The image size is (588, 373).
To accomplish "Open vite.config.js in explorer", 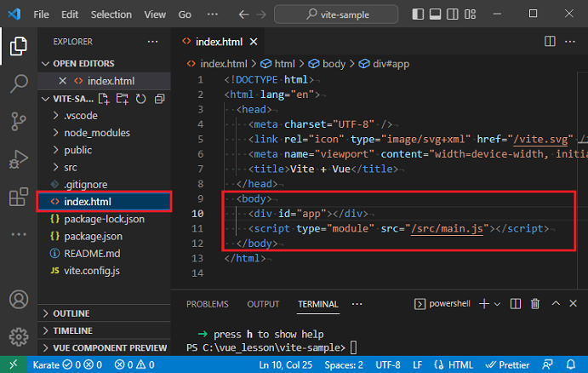I will pos(92,271).
